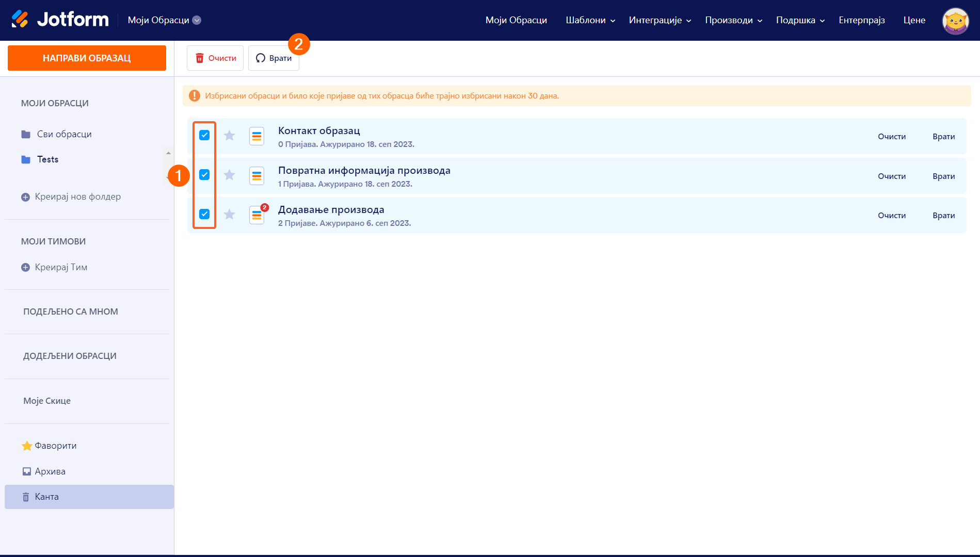Open the Производи dropdown menu
Screen dimensions: 980x557
click(734, 20)
